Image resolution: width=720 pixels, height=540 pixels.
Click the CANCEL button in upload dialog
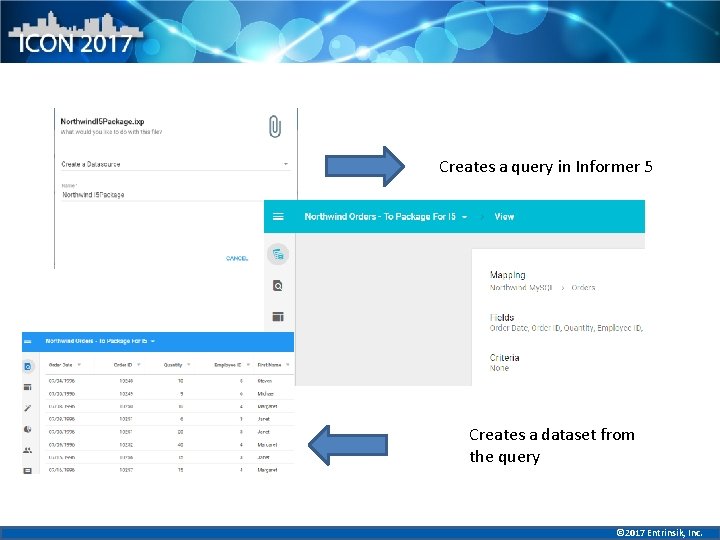(x=236, y=258)
